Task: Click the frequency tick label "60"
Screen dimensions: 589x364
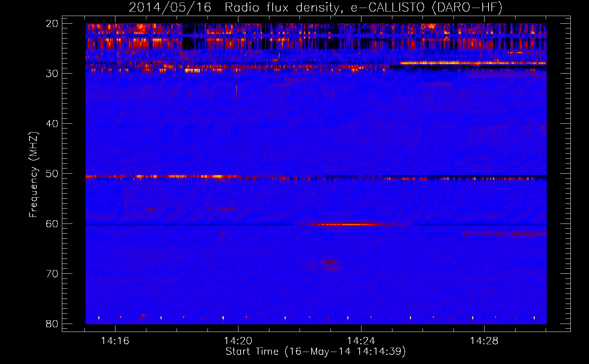Action: tap(52, 224)
